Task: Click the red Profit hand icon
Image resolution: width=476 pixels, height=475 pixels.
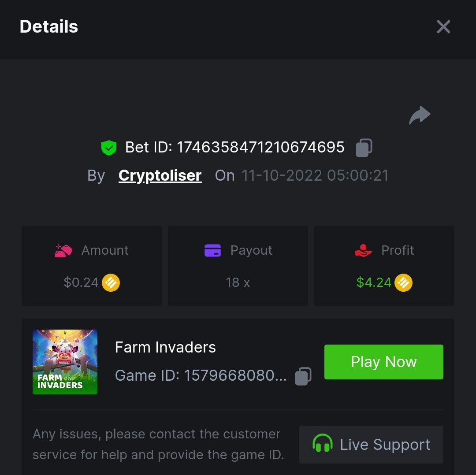Action: point(363,250)
